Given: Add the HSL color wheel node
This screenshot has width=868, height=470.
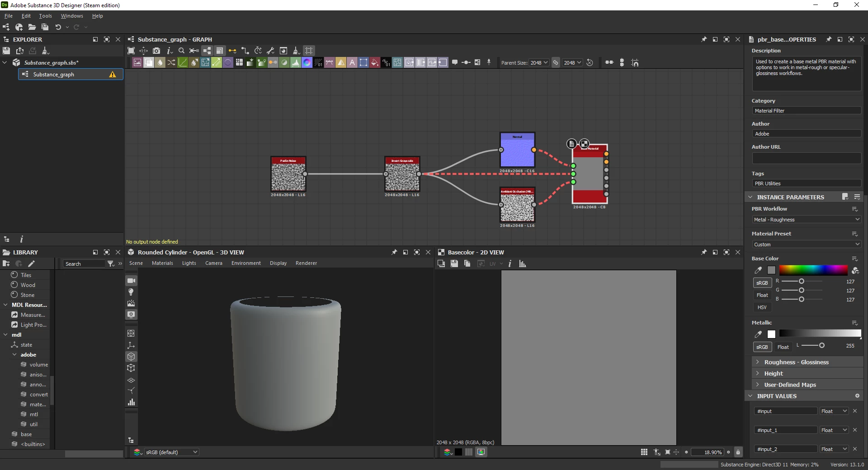Looking at the screenshot, I should (307, 62).
